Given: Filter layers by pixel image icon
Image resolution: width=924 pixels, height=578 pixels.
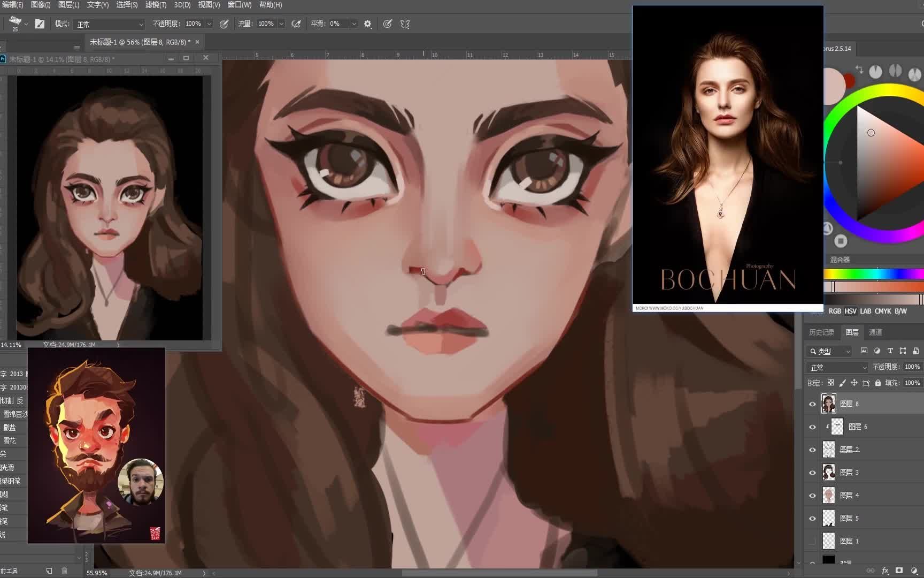Looking at the screenshot, I should (864, 351).
